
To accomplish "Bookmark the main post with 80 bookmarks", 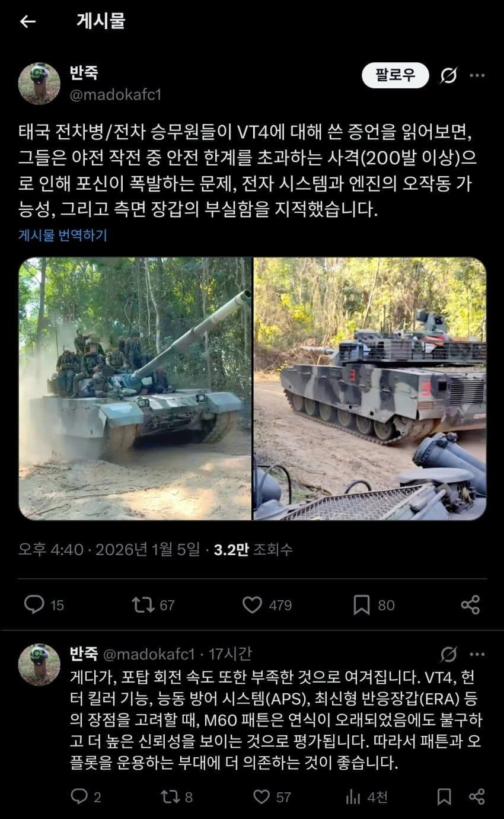I will [374, 605].
